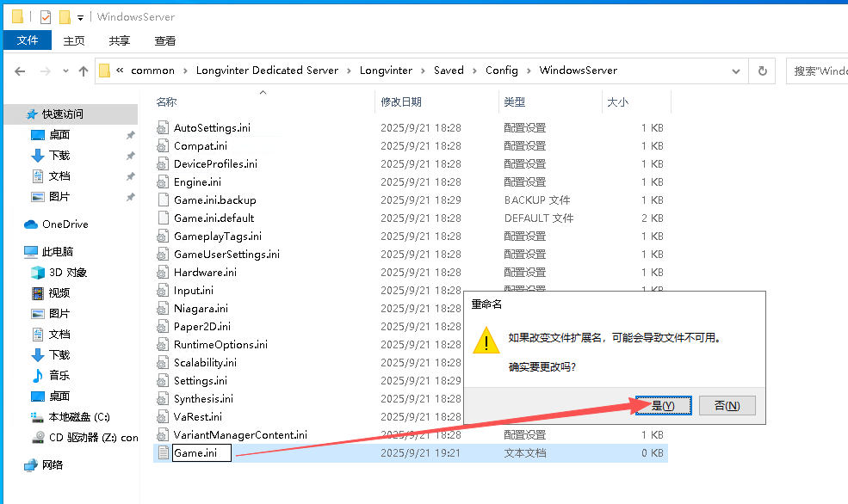Select 快速访问 in navigation pane
Screen dimensions: 848x504
(x=63, y=114)
